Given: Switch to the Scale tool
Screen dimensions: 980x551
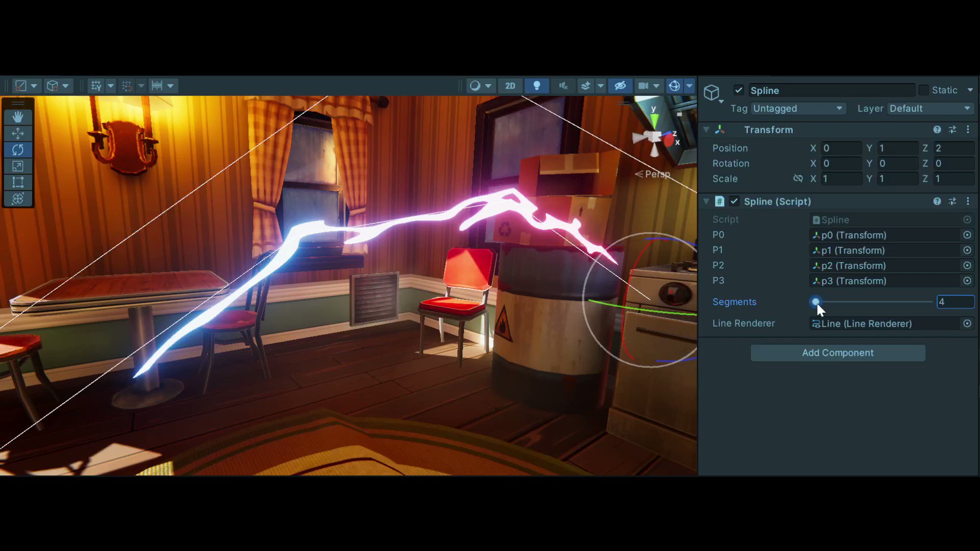Looking at the screenshot, I should click(x=18, y=166).
